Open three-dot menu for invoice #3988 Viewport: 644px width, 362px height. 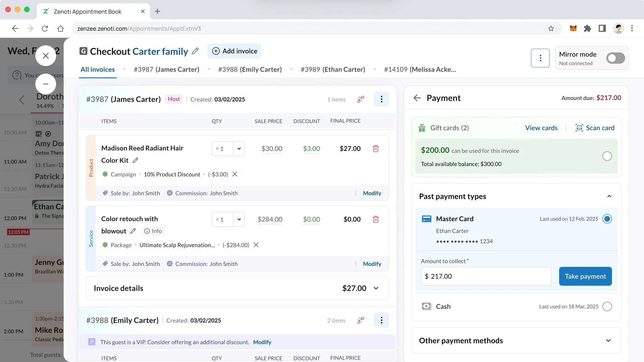[x=381, y=320]
